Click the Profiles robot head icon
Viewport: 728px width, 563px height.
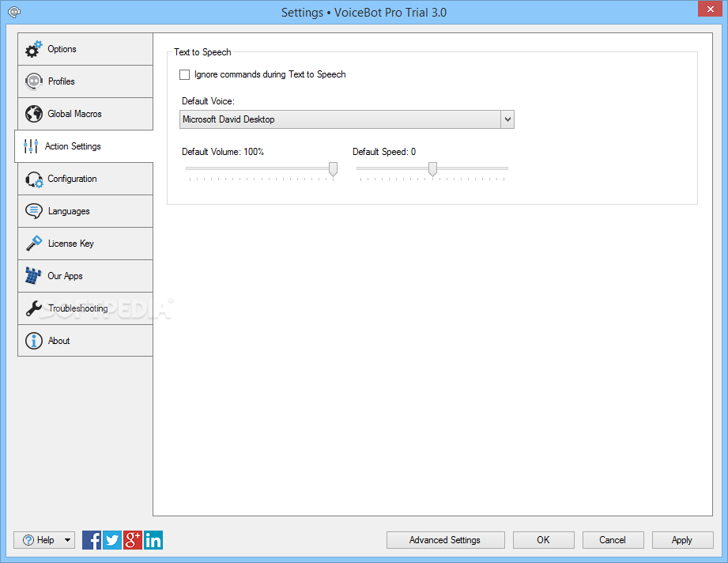point(34,81)
